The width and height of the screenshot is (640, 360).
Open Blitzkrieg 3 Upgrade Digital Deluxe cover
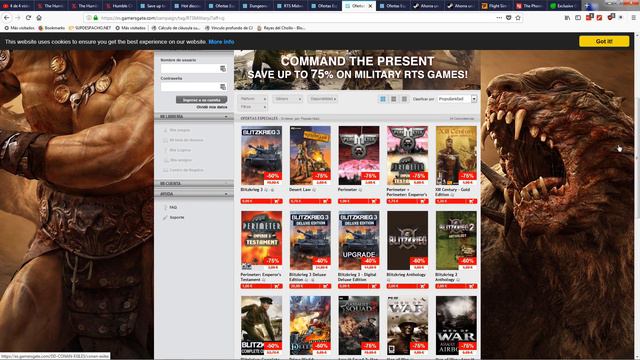pyautogui.click(x=359, y=240)
